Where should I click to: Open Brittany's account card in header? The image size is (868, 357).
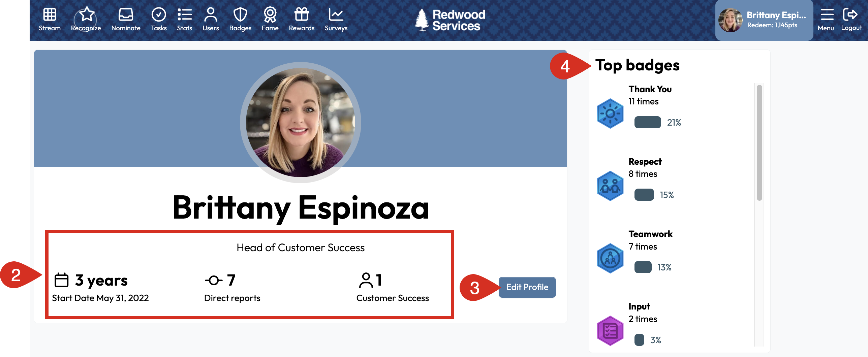click(x=764, y=20)
